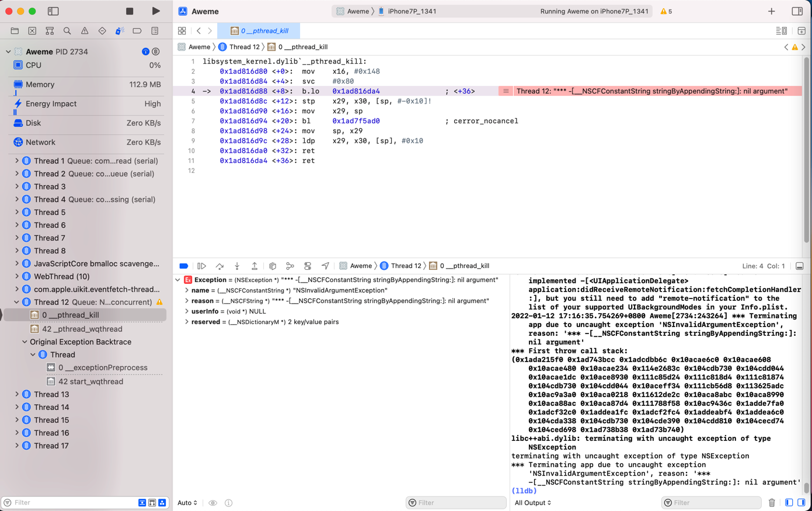
Task: Add a new editor pane
Action: click(801, 31)
